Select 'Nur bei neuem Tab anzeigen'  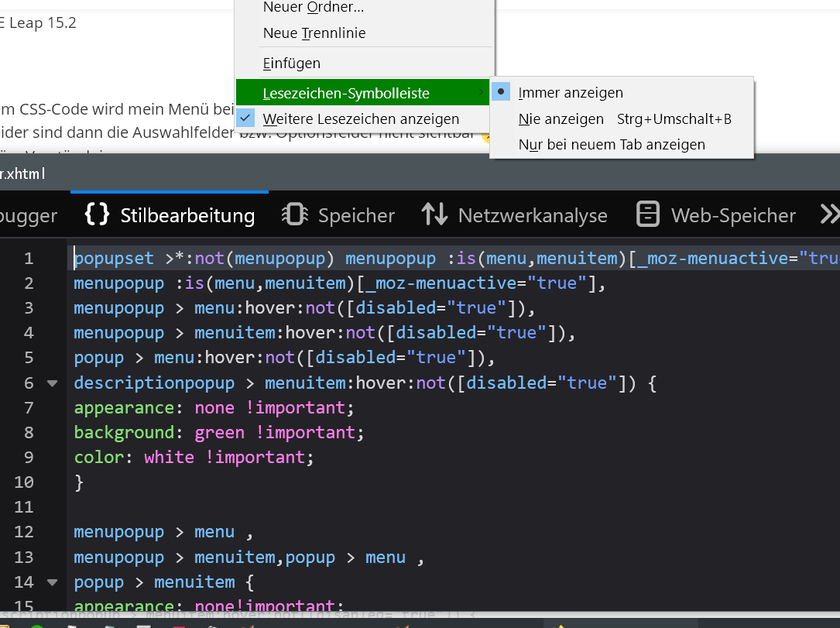(x=612, y=144)
